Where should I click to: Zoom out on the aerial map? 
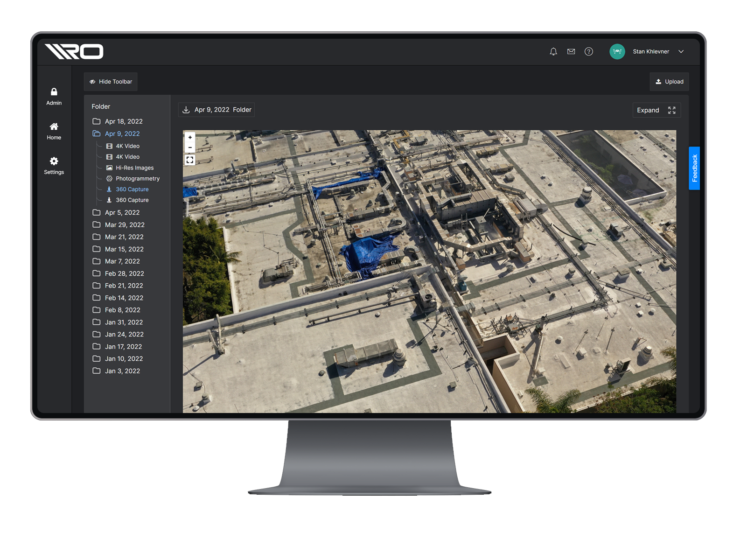click(190, 147)
